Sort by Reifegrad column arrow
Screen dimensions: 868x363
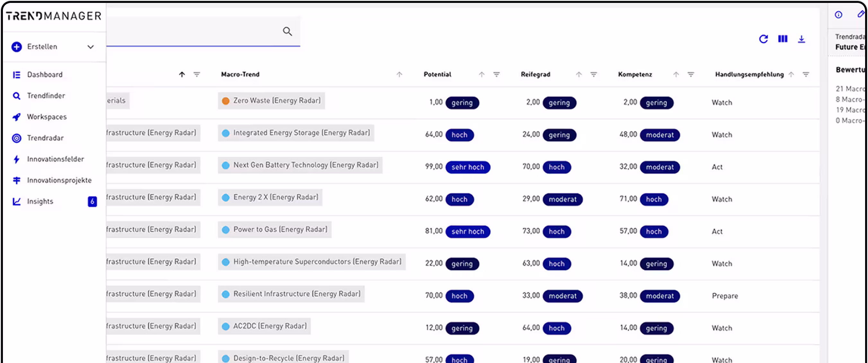(579, 74)
